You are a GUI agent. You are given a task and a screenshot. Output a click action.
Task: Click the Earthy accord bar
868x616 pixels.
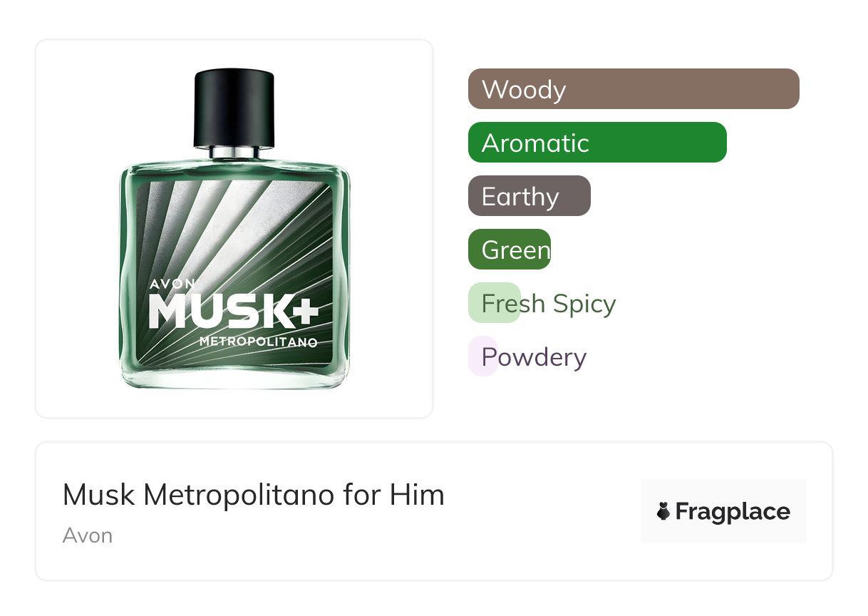pos(529,196)
